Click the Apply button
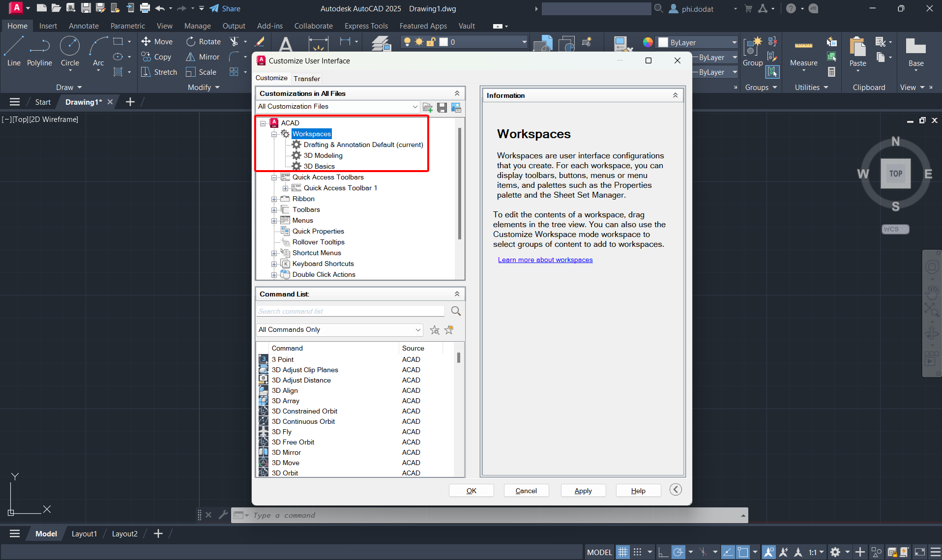942x560 pixels. 583,491
